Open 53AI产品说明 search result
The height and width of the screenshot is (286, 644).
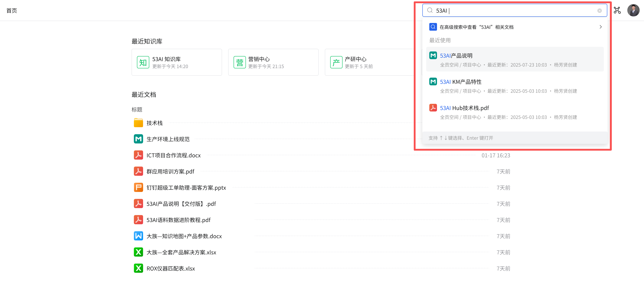(x=456, y=56)
